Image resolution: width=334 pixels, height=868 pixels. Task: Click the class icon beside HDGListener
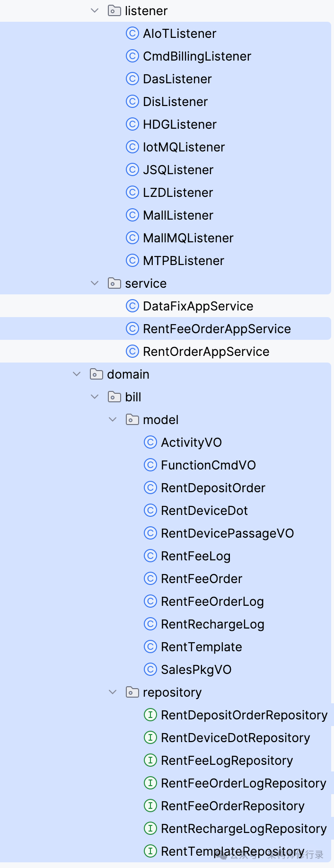point(132,124)
